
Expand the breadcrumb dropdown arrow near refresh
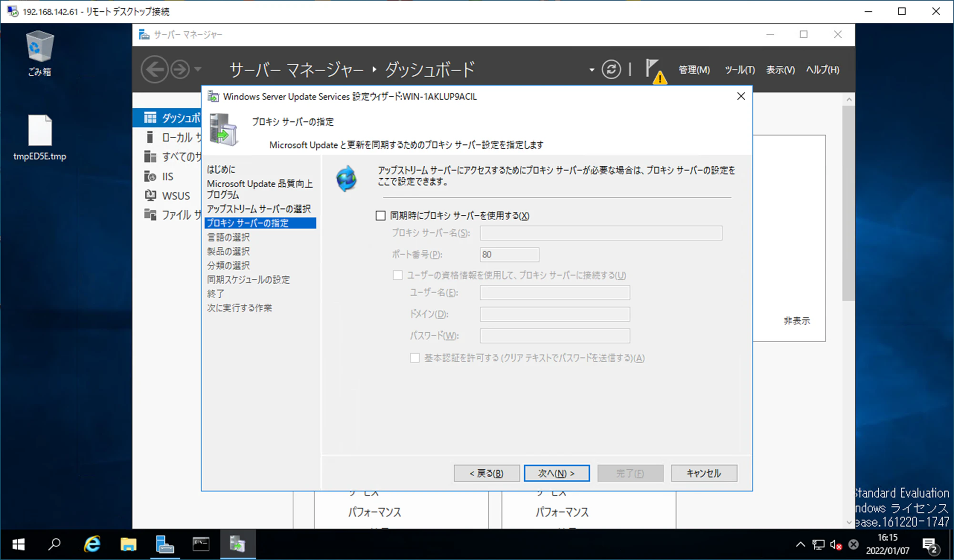[x=592, y=70]
